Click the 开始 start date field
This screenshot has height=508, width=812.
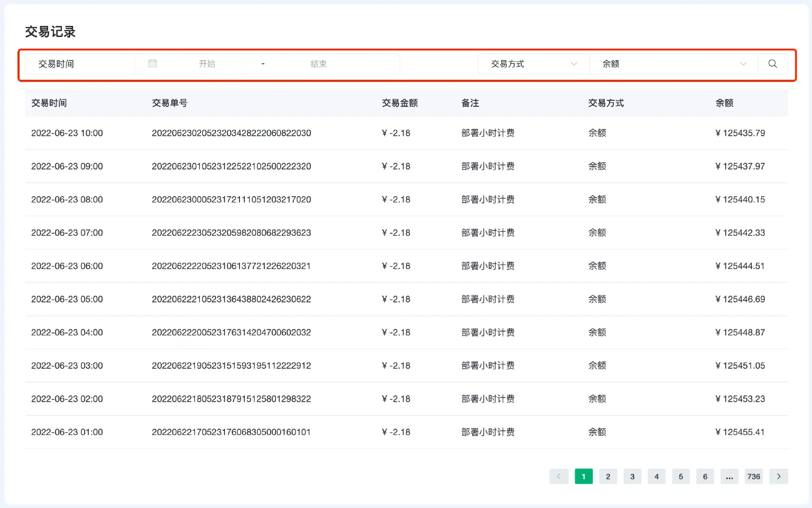pyautogui.click(x=207, y=63)
